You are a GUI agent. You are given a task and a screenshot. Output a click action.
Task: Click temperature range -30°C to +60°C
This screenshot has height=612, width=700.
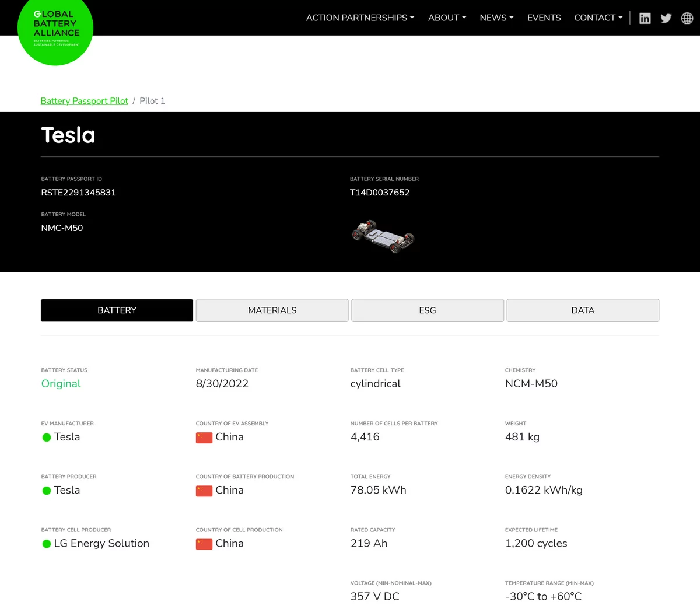point(544,596)
